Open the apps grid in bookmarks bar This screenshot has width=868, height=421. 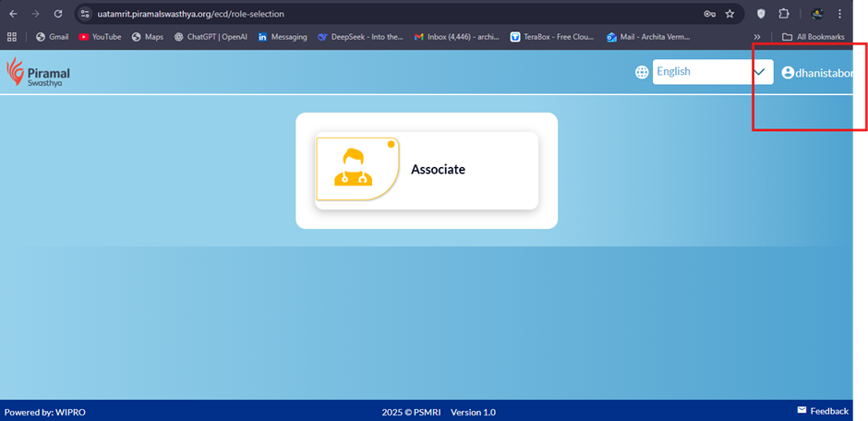pos(12,37)
